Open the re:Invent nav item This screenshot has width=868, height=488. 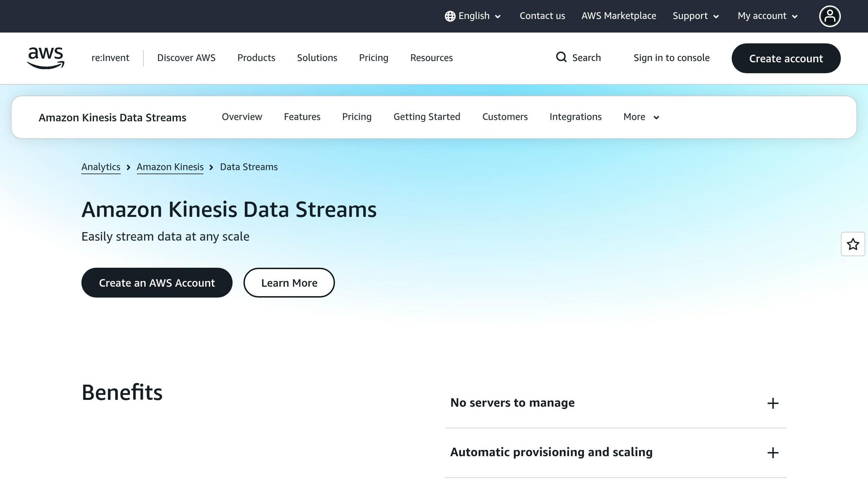(110, 58)
